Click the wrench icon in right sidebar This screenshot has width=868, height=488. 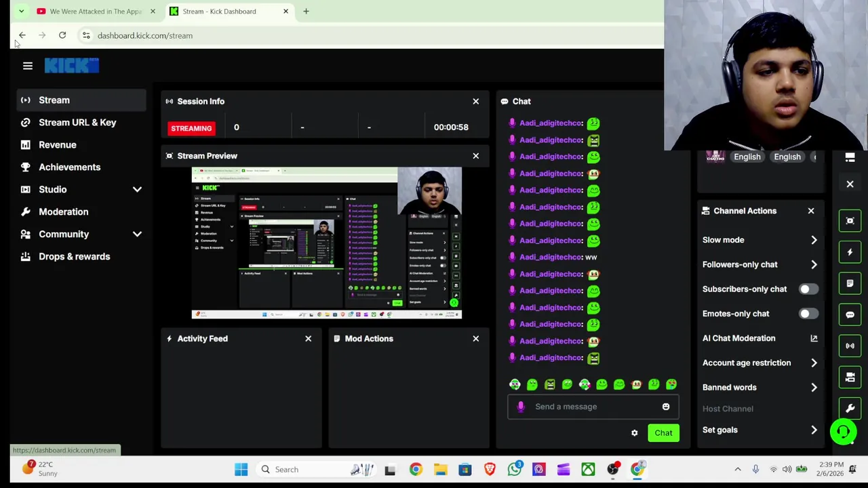850,408
